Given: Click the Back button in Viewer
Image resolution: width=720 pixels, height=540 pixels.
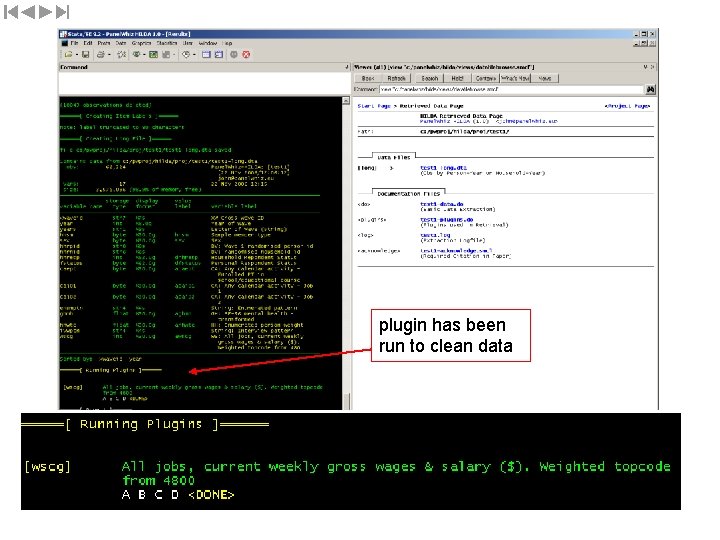Looking at the screenshot, I should tap(368, 79).
